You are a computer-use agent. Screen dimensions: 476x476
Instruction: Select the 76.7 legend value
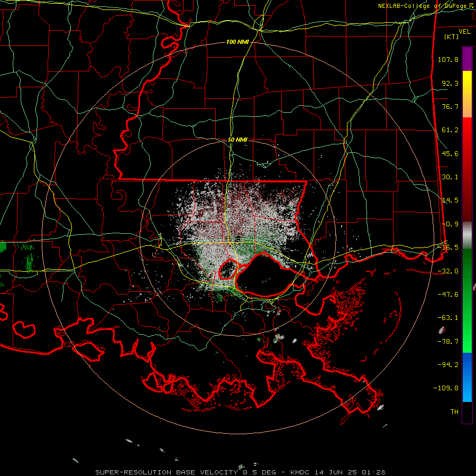coord(450,106)
